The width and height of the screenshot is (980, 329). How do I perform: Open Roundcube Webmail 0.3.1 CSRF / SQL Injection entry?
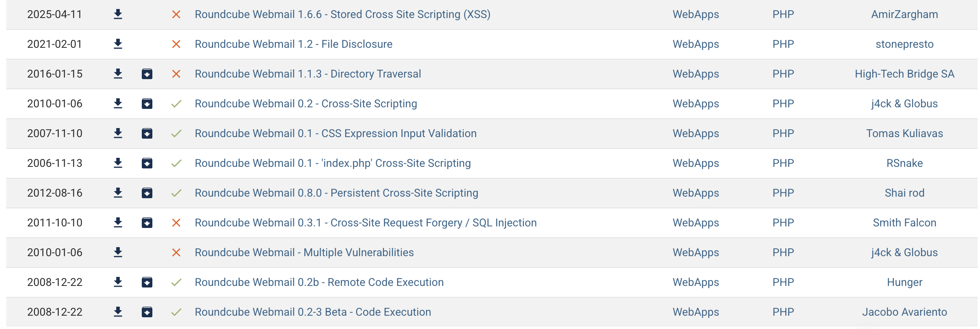click(x=365, y=223)
